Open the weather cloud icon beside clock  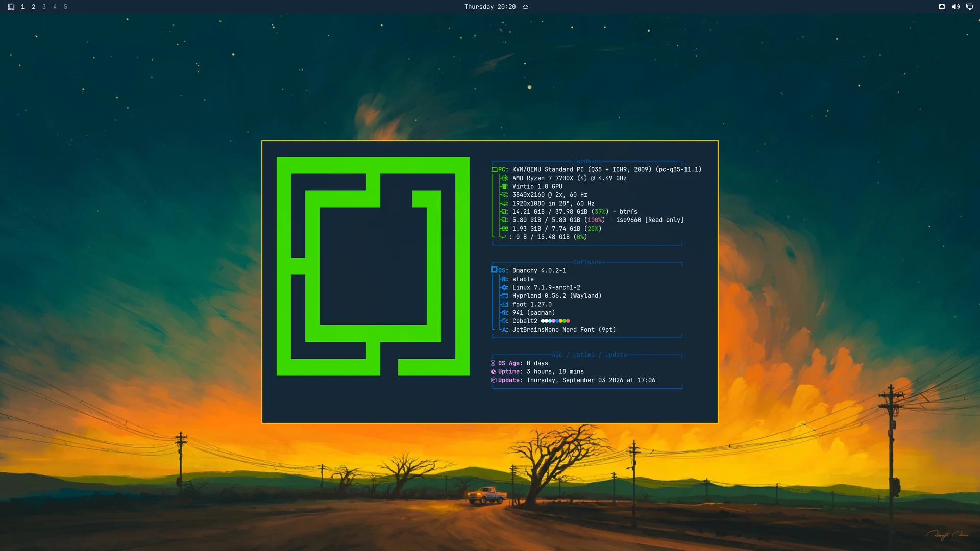pyautogui.click(x=525, y=7)
